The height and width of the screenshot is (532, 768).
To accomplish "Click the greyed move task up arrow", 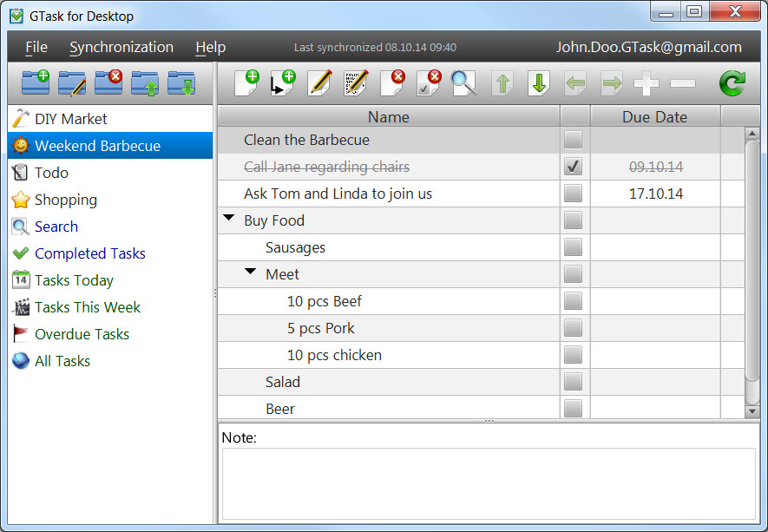I will coord(502,82).
